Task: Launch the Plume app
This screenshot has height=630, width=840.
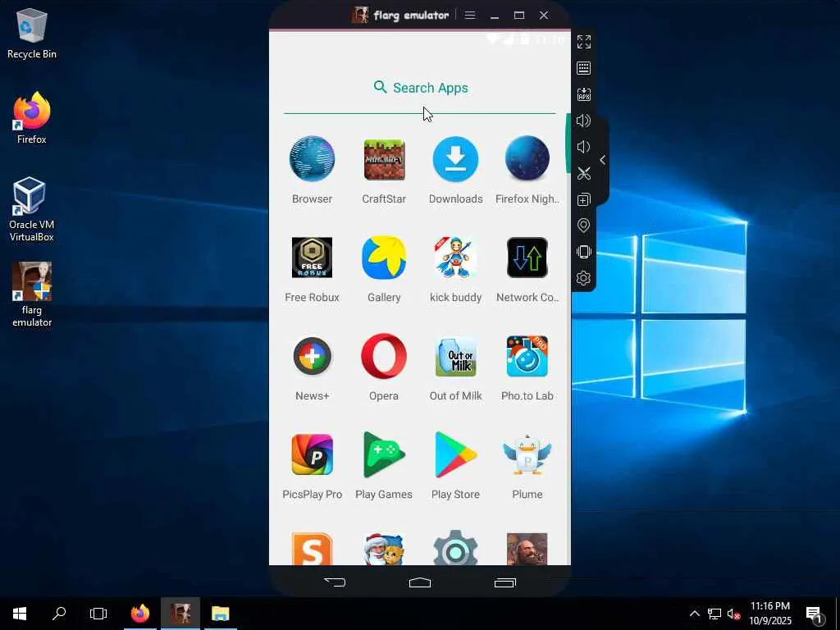Action: 527,454
